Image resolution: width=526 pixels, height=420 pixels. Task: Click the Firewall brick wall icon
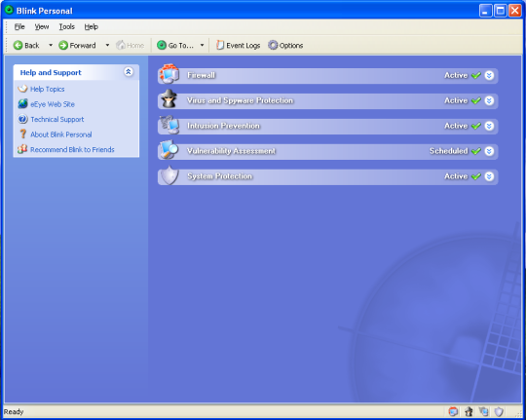point(169,74)
